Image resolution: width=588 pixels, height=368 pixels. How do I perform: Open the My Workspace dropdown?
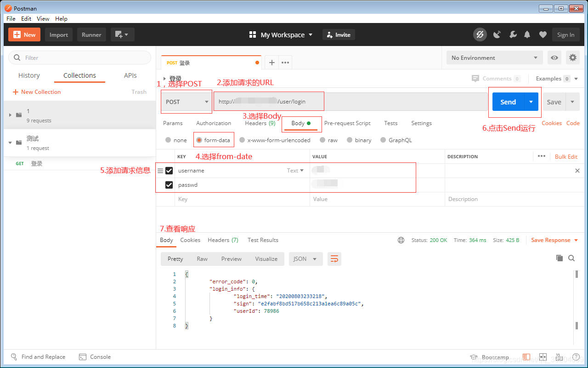287,34
